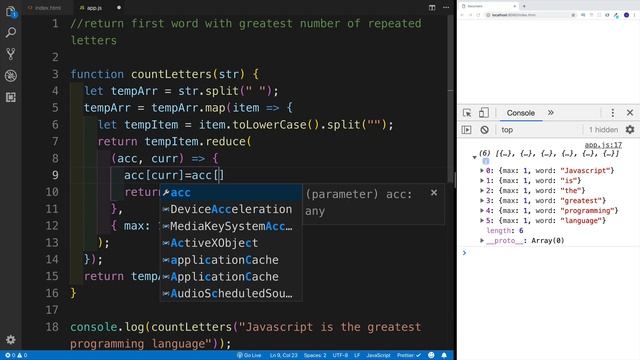This screenshot has width=640, height=360.
Task: Open the Source Control view
Action: click(11, 54)
